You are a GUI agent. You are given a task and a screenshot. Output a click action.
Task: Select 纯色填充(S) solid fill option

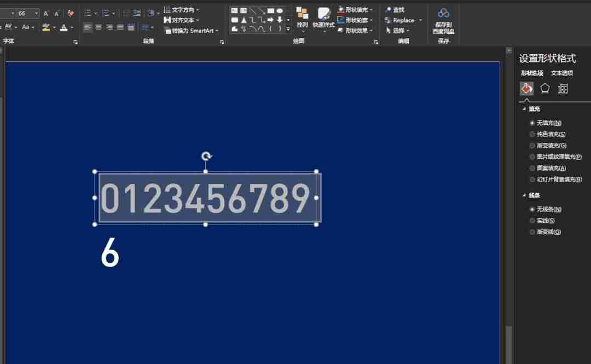548,134
